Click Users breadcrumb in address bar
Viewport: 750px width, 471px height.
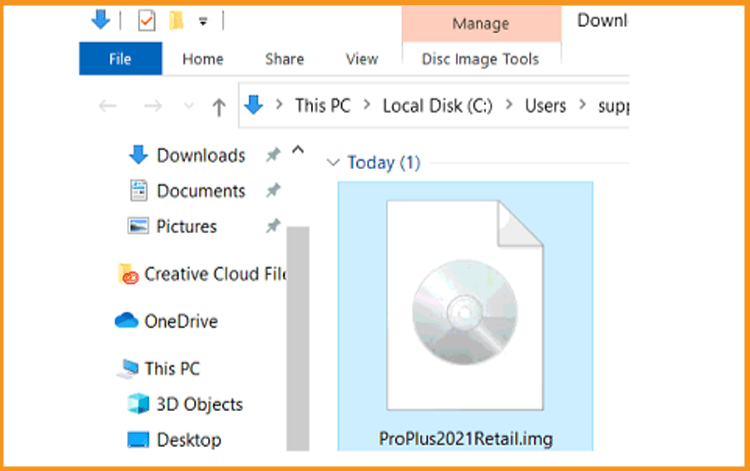click(x=545, y=106)
